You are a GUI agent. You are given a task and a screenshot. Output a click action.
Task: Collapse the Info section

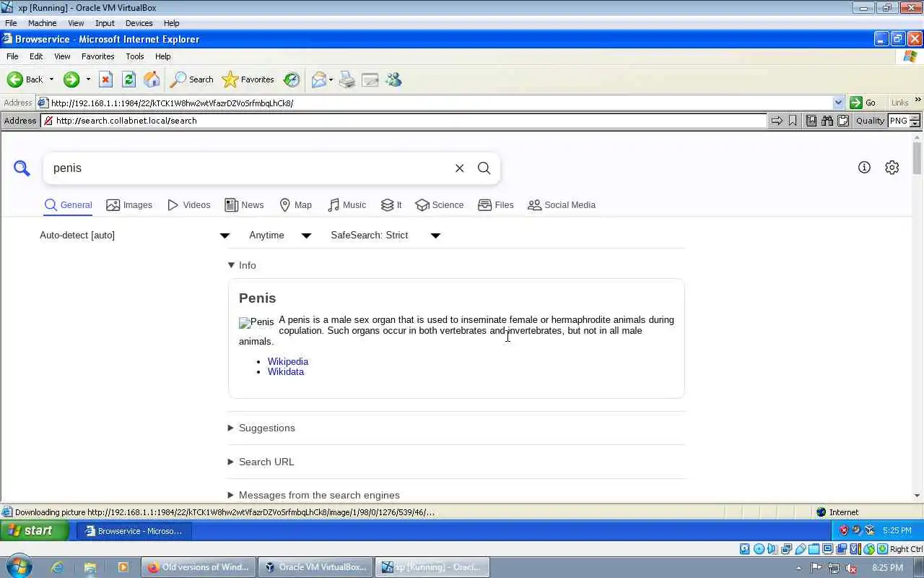coord(243,265)
